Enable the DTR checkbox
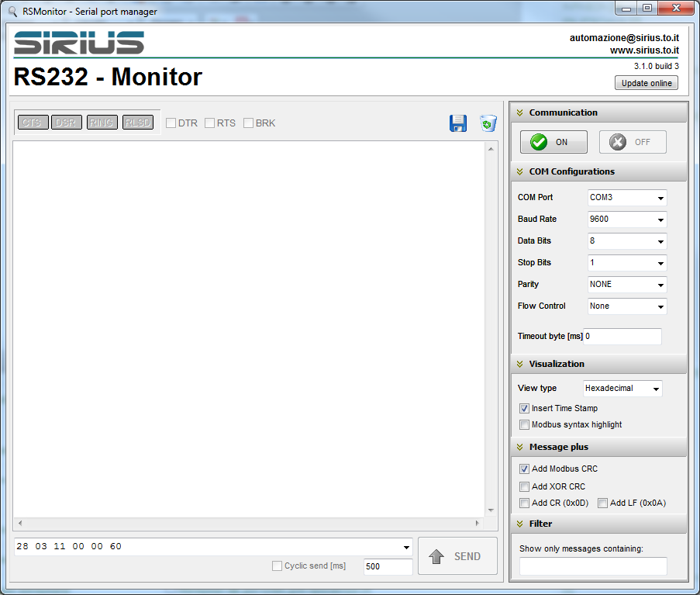 [x=171, y=123]
